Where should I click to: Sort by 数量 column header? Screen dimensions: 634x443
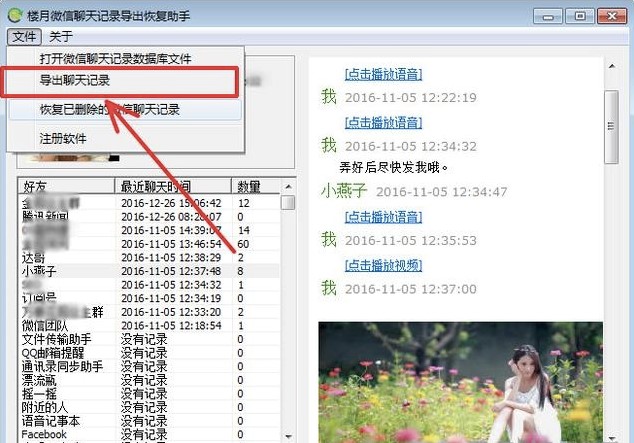[x=256, y=186]
